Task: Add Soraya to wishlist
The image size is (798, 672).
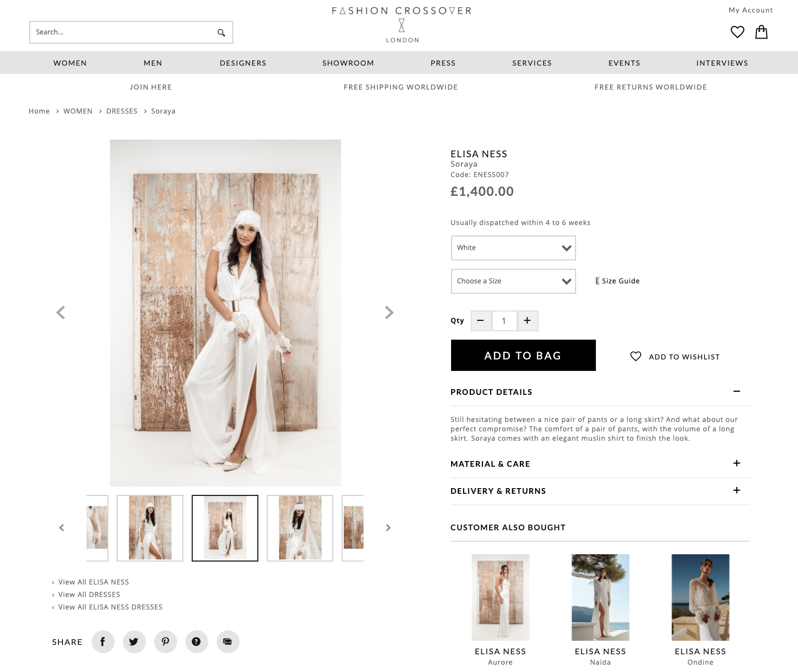Action: tap(675, 357)
